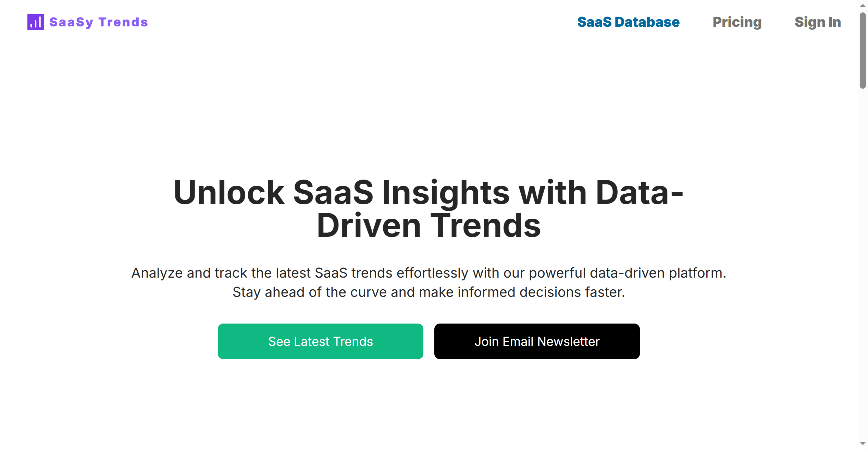Click the Join Email Newsletter button
The height and width of the screenshot is (449, 868).
tap(537, 341)
